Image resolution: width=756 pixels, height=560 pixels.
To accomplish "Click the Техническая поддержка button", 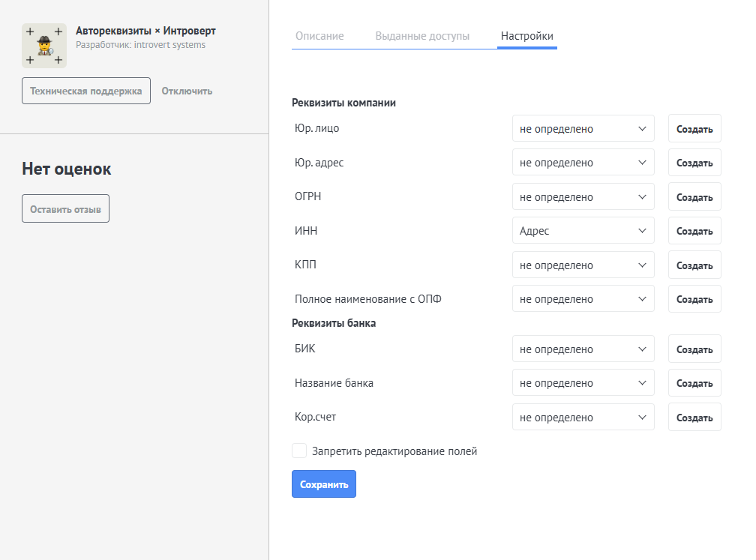I will coord(86,91).
